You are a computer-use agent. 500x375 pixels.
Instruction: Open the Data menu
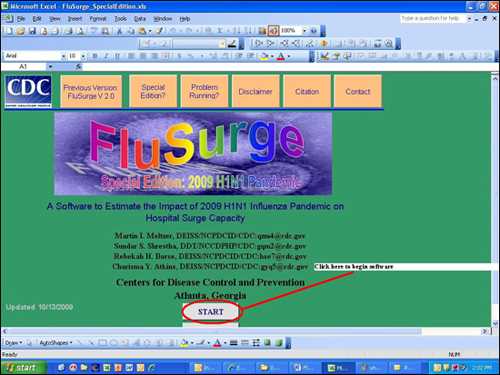[140, 19]
